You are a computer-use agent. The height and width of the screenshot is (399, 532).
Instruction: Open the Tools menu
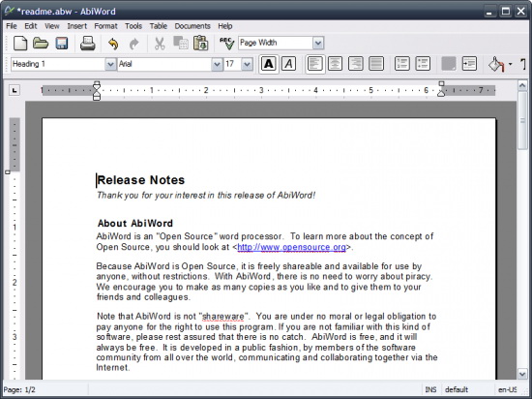coord(133,26)
